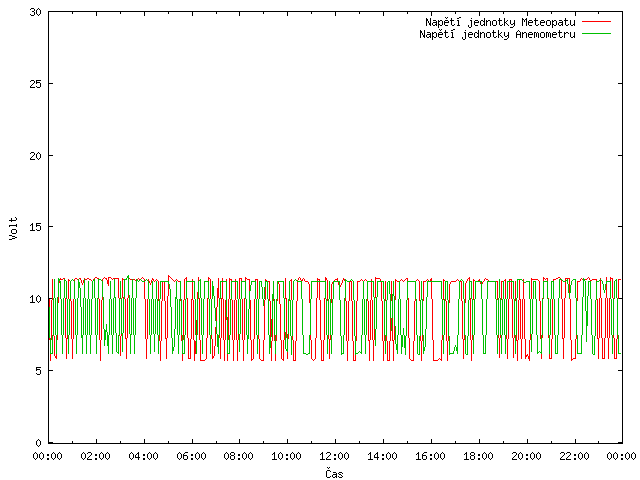Click the red legend line sample
This screenshot has height=480, width=640.
[596, 21]
